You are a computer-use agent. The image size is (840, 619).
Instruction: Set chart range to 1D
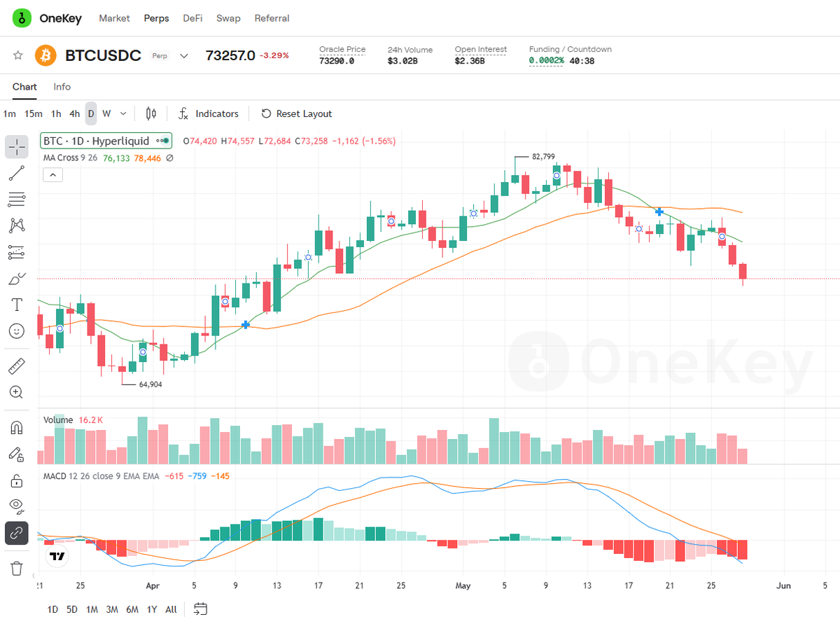coord(52,609)
